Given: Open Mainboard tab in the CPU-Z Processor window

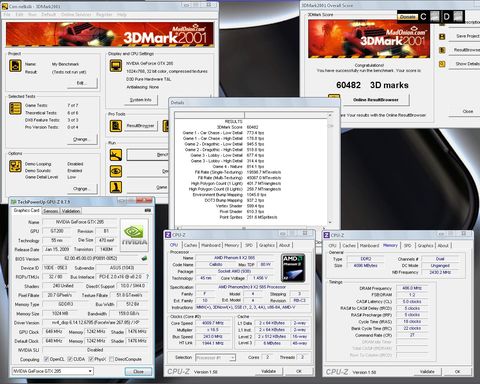Looking at the screenshot, I should (x=211, y=245).
